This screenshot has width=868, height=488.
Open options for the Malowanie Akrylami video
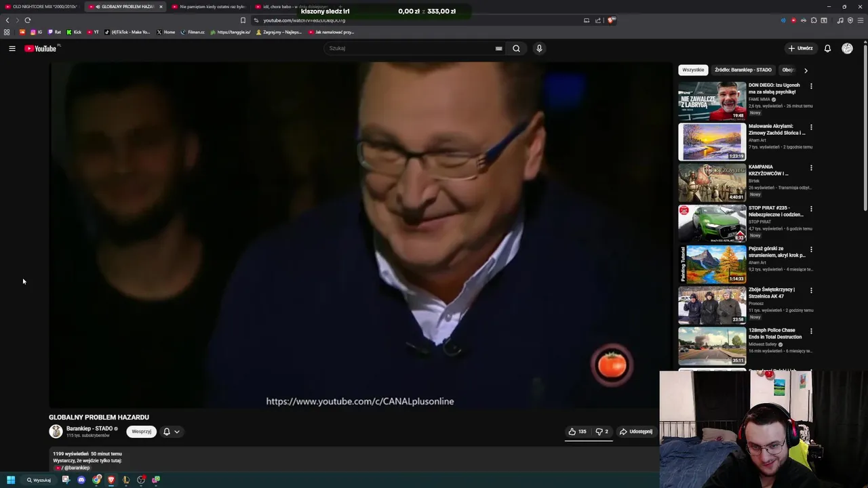[x=811, y=127]
